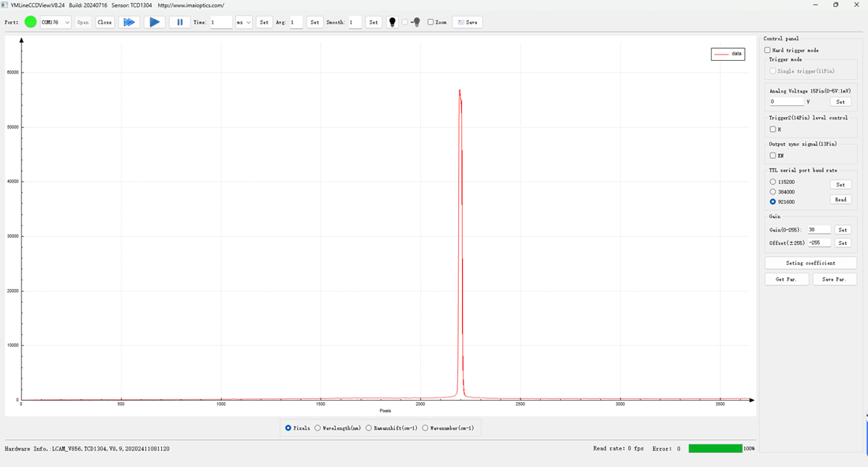Click Set for Analog Voltage

840,102
